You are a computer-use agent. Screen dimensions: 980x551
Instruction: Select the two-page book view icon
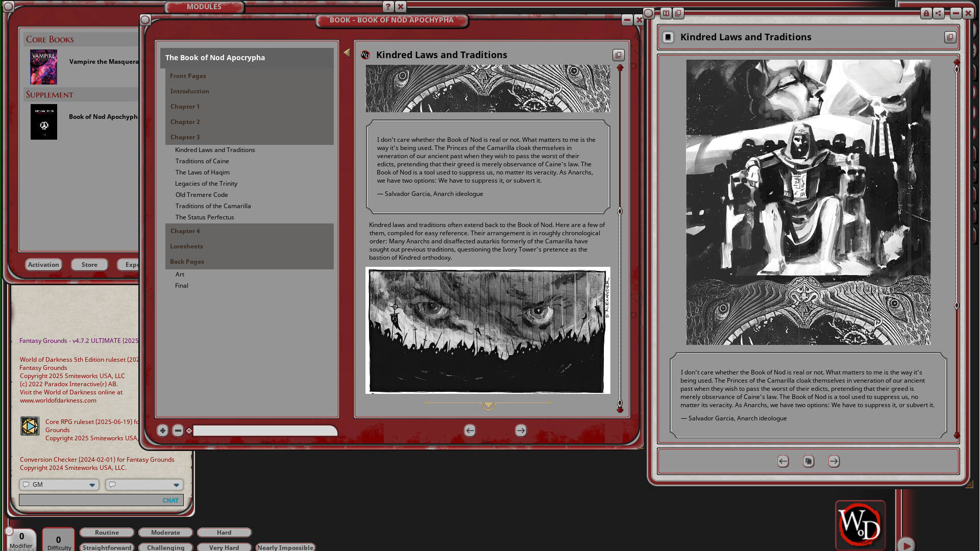(666, 14)
